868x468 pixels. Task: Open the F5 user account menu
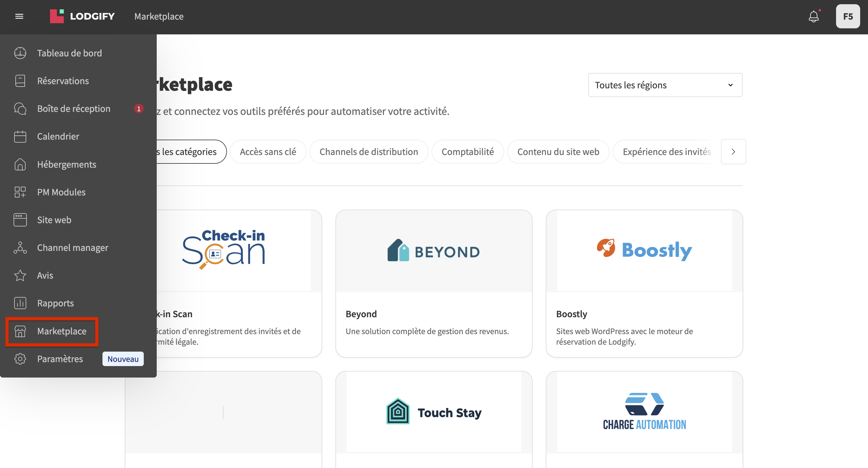click(x=848, y=16)
